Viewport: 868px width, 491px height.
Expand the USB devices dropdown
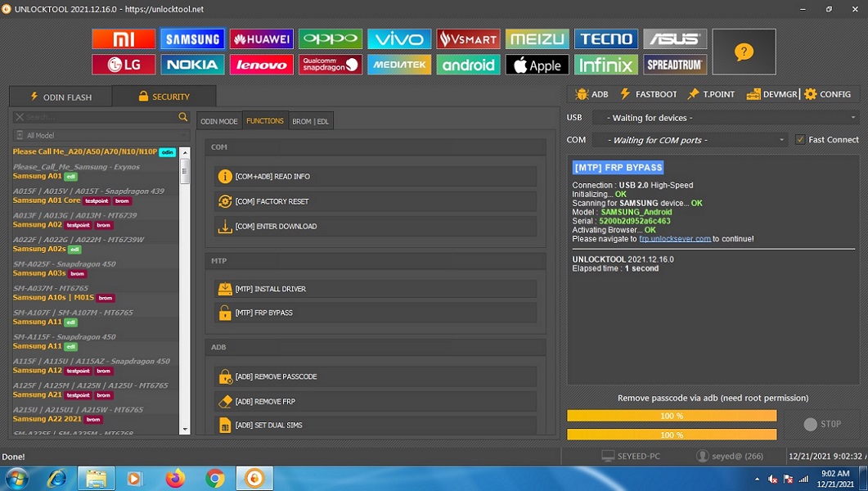tap(726, 118)
